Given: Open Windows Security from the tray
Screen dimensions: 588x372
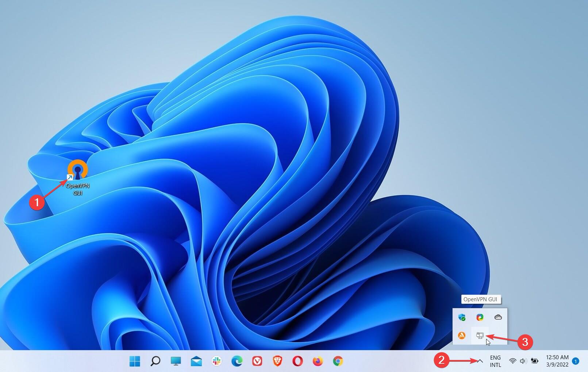Looking at the screenshot, I should [462, 317].
